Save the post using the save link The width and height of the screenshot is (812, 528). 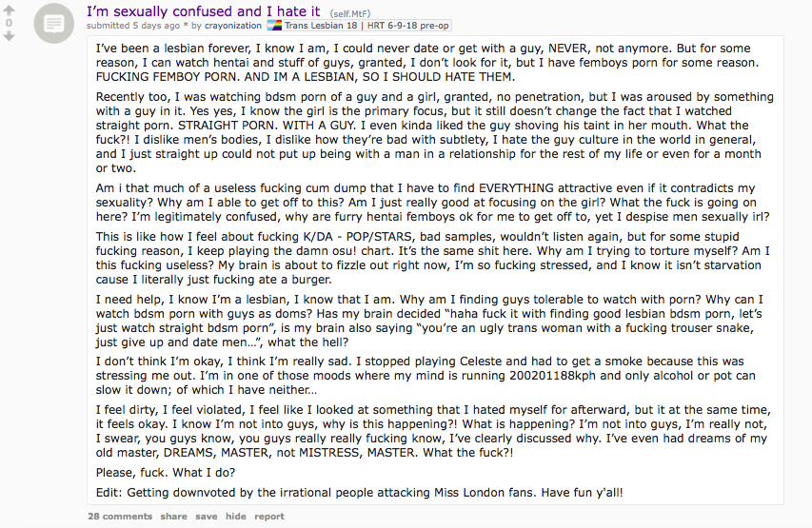pyautogui.click(x=207, y=516)
